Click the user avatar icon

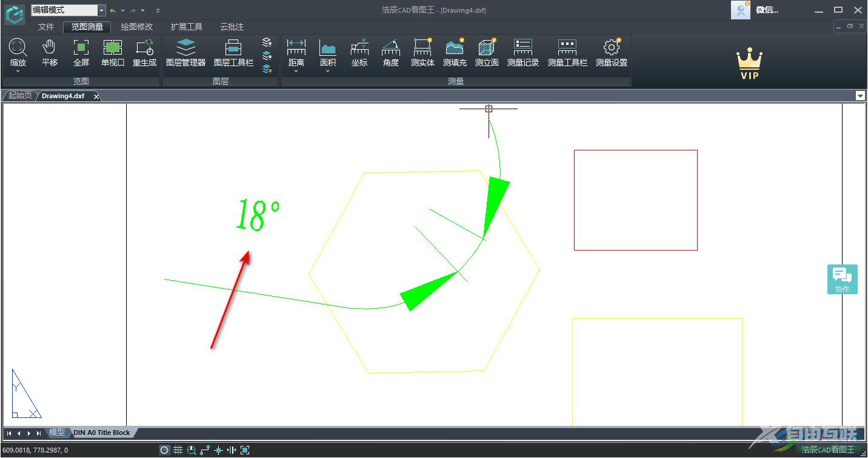pyautogui.click(x=741, y=10)
